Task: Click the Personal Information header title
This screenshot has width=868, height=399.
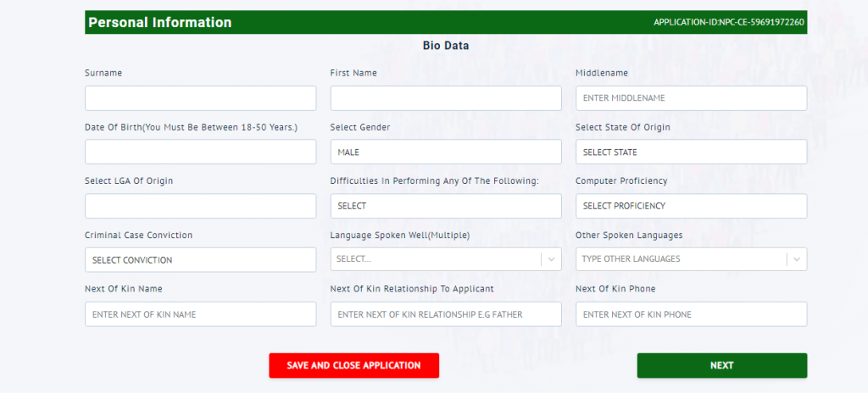Action: [x=160, y=23]
